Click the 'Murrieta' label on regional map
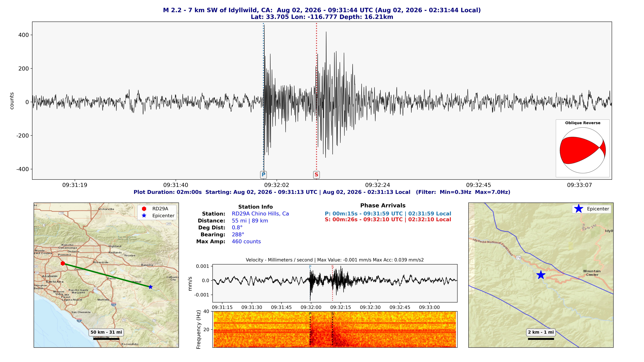The height and width of the screenshot is (362, 644). (103, 300)
